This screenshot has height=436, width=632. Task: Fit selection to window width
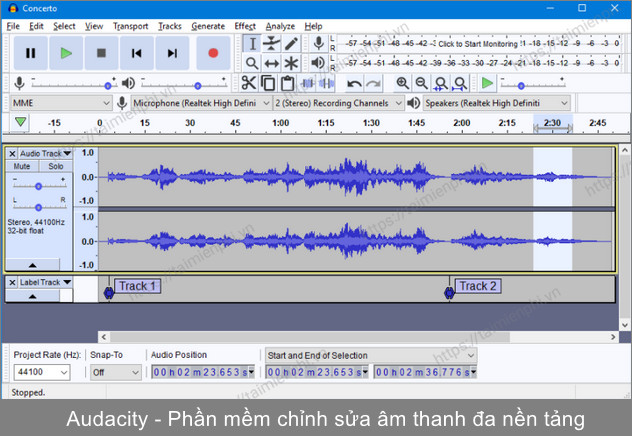[441, 83]
